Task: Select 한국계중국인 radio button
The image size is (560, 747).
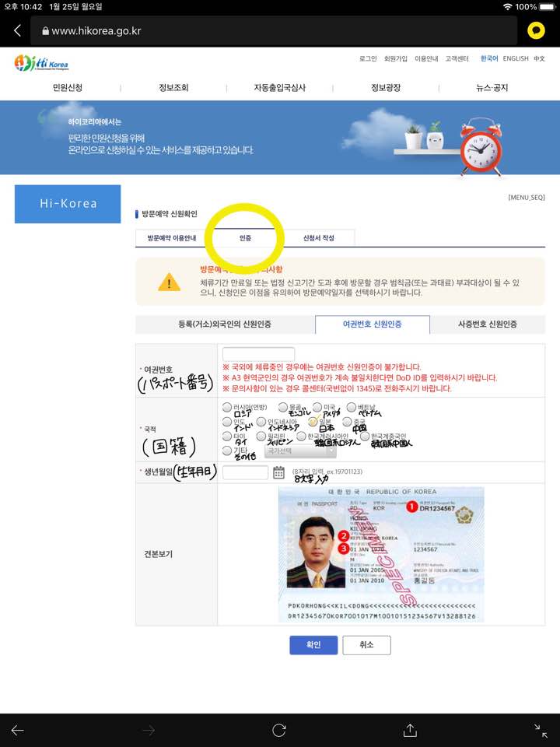Action: pyautogui.click(x=365, y=437)
